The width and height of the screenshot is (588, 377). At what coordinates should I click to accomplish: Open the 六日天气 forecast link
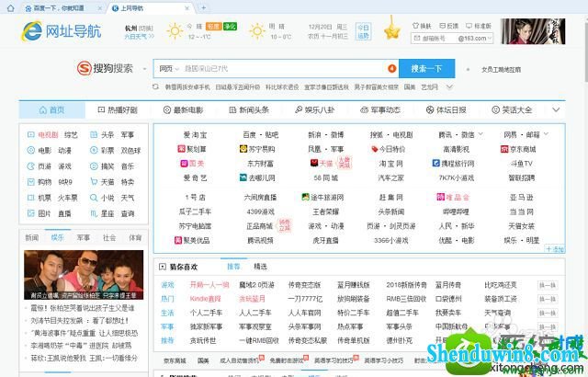(139, 37)
